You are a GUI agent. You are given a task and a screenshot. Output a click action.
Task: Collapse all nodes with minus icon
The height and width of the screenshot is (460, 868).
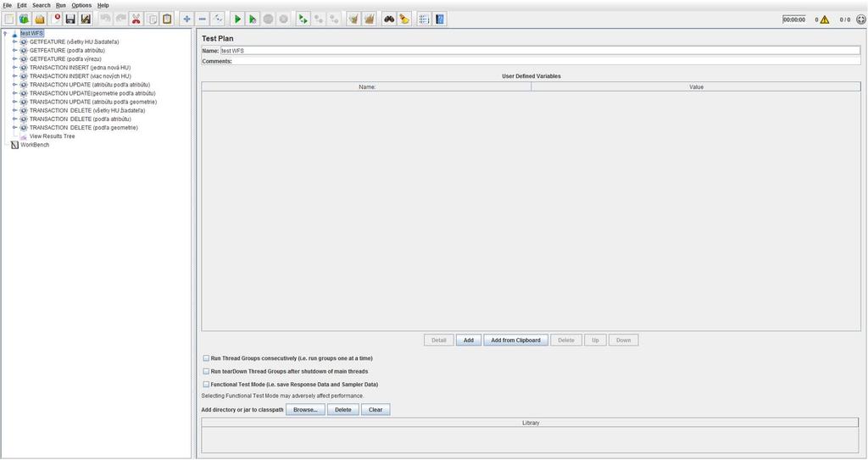pyautogui.click(x=203, y=19)
